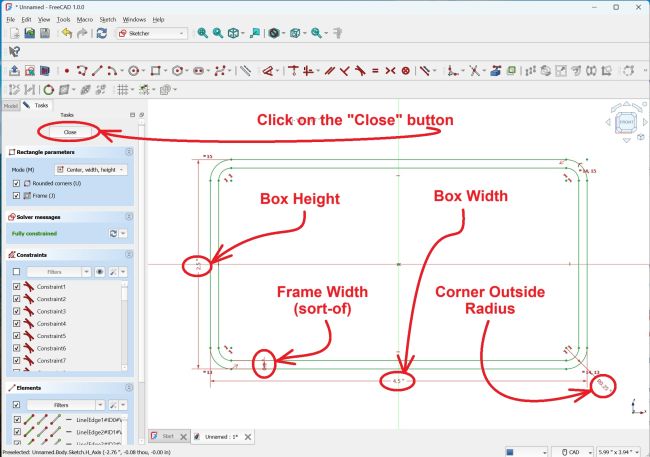Apply the Equal constraint
Viewport: 650px width, 457px height.
pos(375,71)
